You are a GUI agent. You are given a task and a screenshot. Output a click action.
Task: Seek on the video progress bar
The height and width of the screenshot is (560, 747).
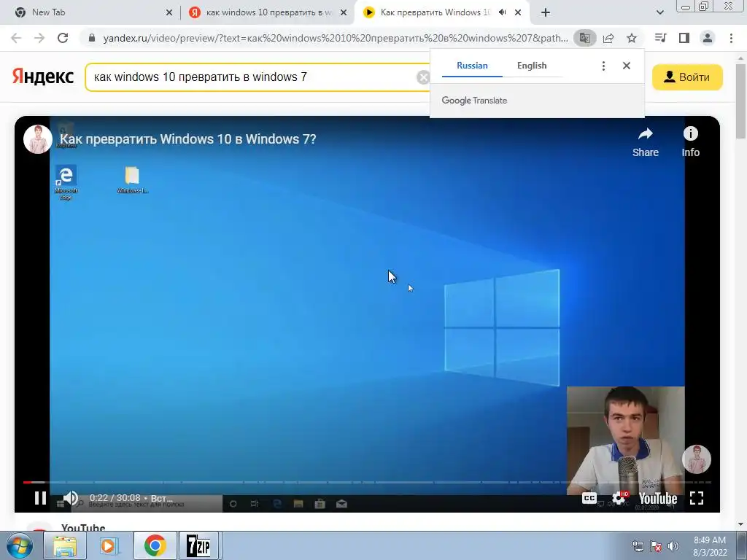pos(367,483)
